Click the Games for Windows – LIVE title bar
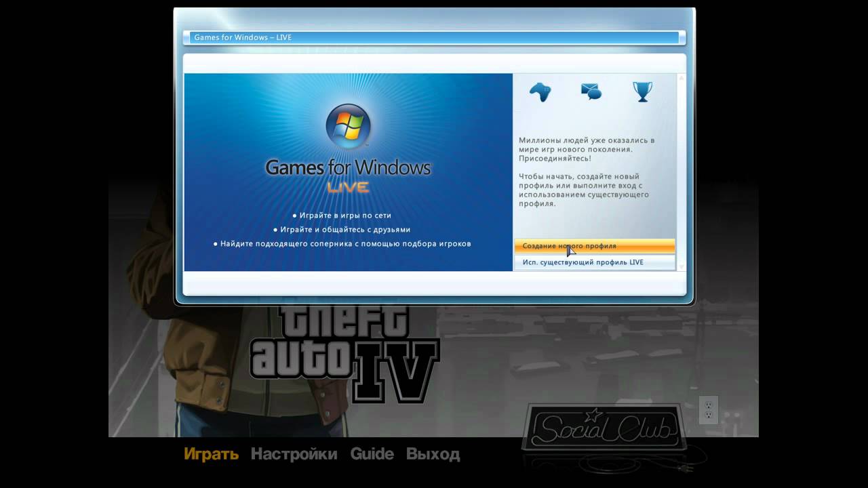The width and height of the screenshot is (868, 488). point(434,37)
